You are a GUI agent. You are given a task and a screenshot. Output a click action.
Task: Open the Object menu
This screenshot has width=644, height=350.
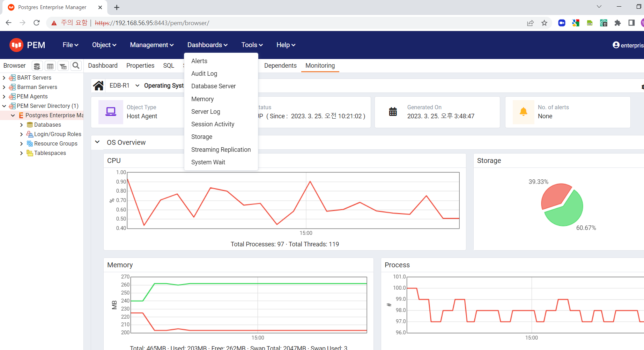pyautogui.click(x=104, y=45)
